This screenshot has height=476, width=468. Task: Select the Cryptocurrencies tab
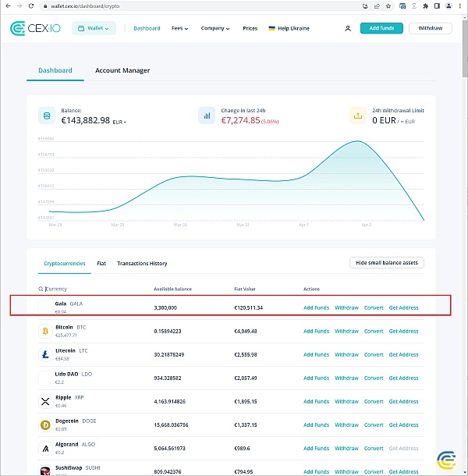pyautogui.click(x=65, y=263)
